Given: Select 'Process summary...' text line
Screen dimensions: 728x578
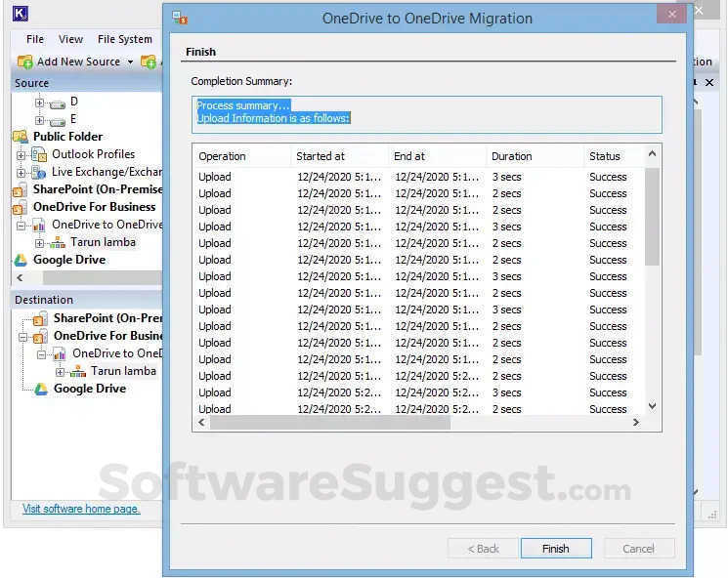Looking at the screenshot, I should [x=243, y=105].
